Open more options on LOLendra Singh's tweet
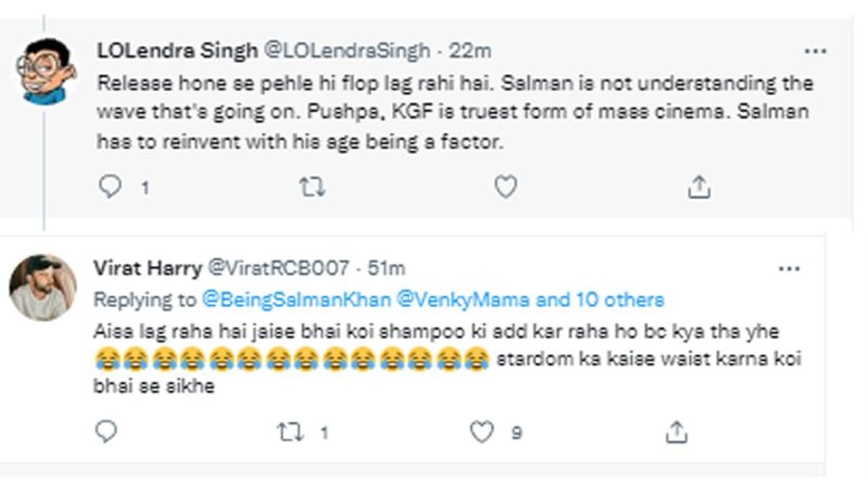This screenshot has width=868, height=490. click(x=815, y=52)
